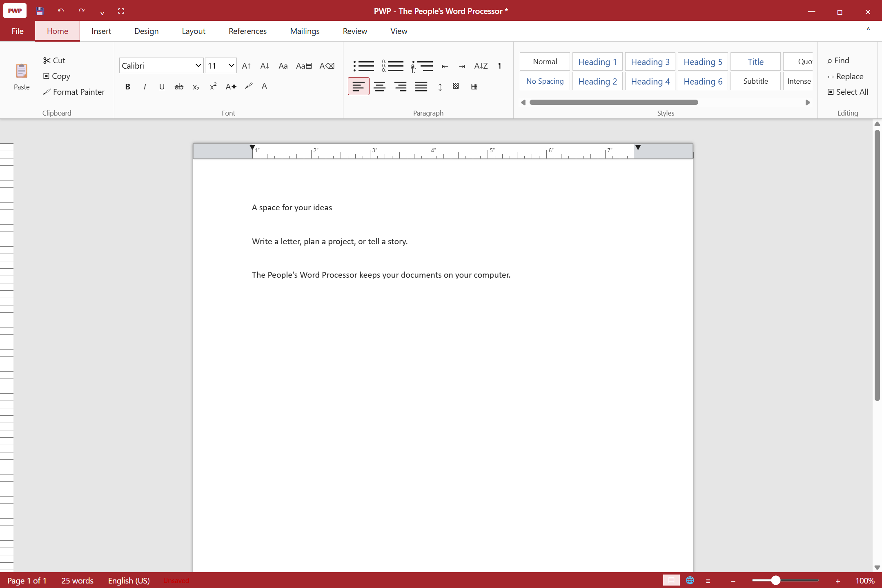Activate Format Painter
Screen dimensions: 882x588
[x=74, y=92]
